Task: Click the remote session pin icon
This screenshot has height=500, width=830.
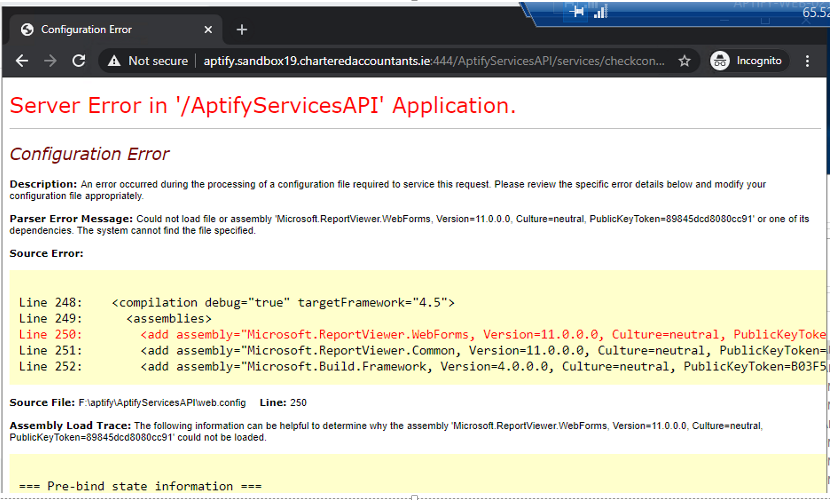Action: click(576, 11)
